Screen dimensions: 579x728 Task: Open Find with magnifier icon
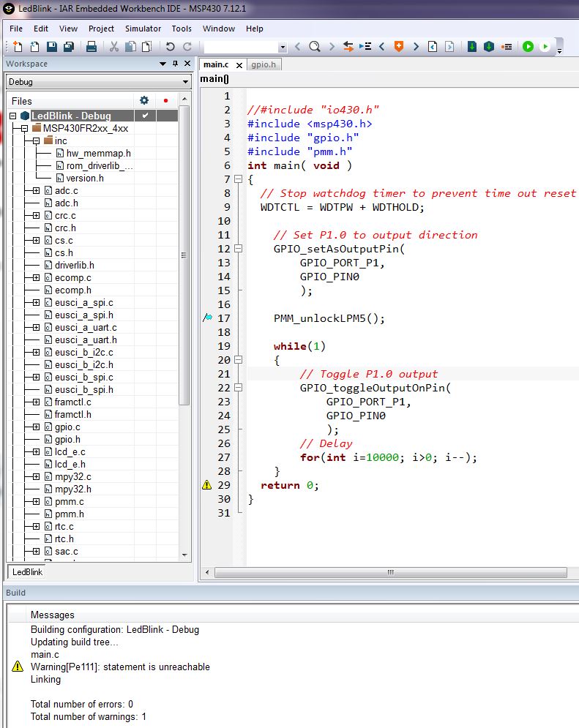tap(315, 46)
